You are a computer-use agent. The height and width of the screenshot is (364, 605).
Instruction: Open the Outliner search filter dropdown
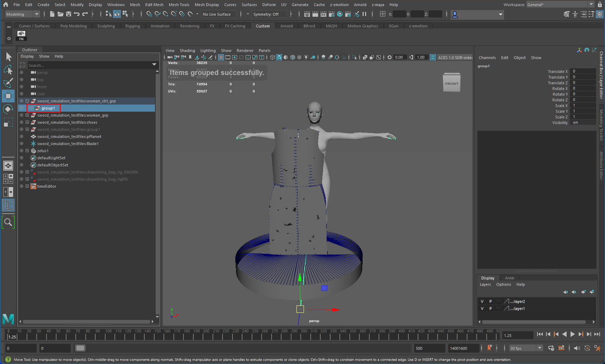[x=154, y=65]
